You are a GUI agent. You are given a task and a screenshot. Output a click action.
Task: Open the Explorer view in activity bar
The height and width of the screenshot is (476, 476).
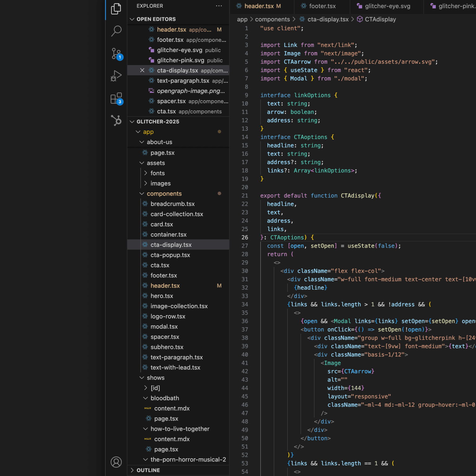(116, 9)
